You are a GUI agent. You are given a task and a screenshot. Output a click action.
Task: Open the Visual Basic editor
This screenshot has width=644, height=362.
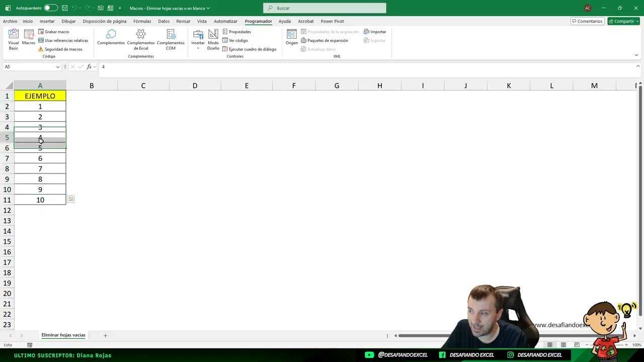14,40
